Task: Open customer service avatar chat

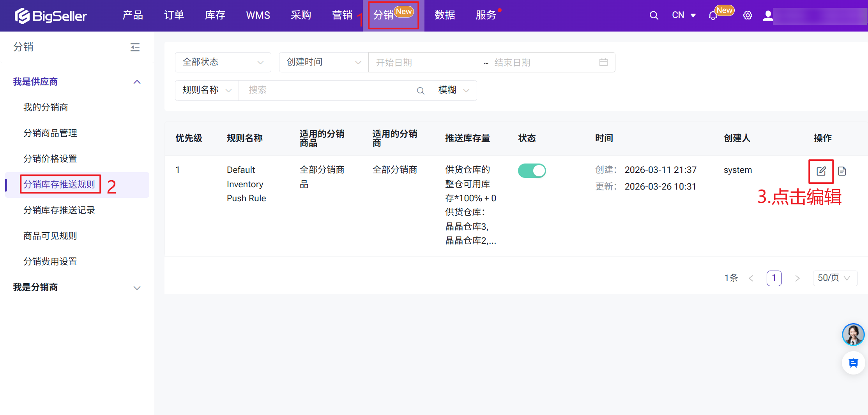Action: click(853, 334)
